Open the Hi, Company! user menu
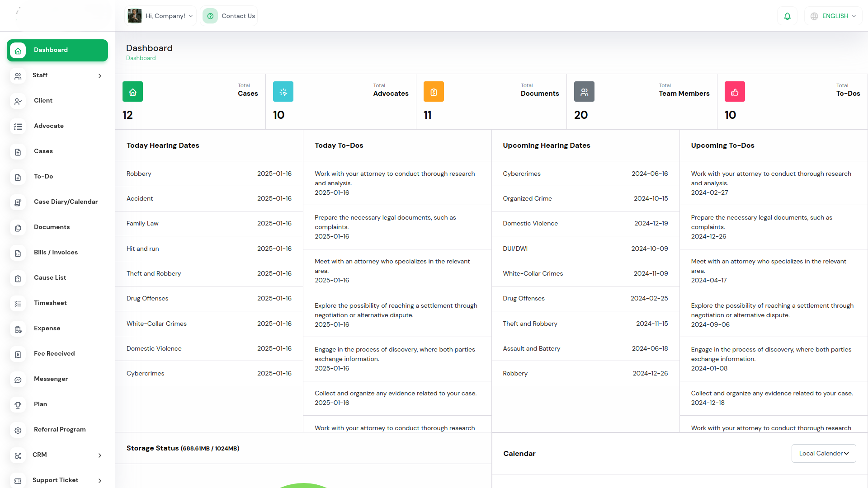Image resolution: width=868 pixels, height=488 pixels. (x=165, y=16)
